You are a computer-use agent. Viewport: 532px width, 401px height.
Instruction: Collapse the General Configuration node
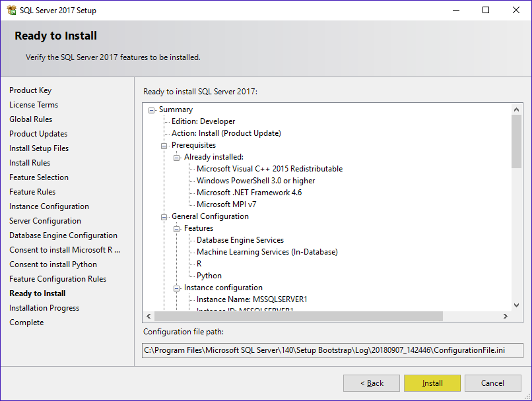[x=164, y=217]
